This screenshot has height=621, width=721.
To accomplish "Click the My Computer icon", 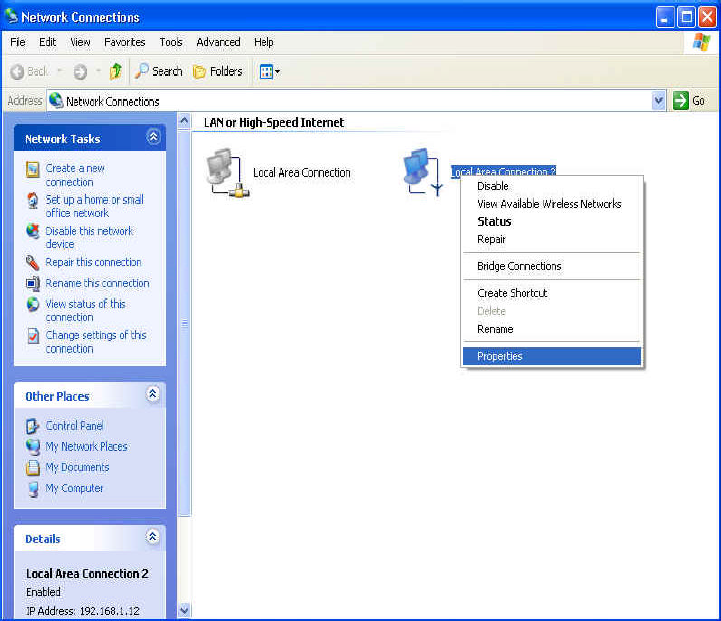I will [x=33, y=489].
